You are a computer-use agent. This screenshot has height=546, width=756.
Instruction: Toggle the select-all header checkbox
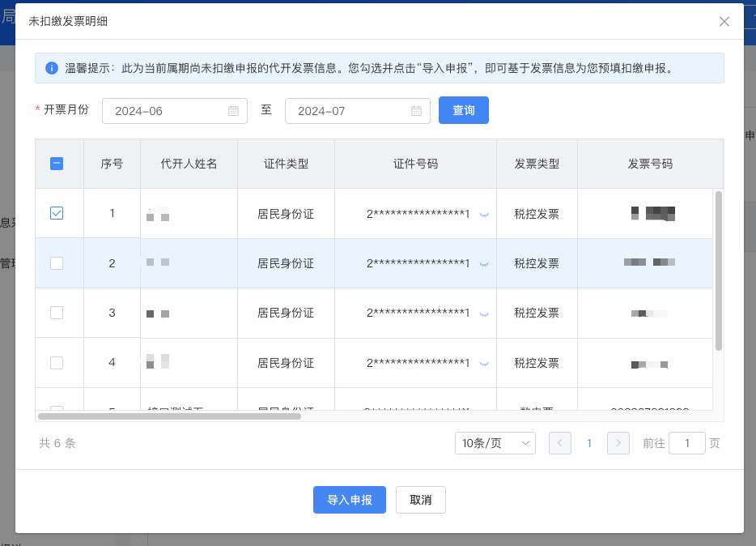pyautogui.click(x=57, y=164)
